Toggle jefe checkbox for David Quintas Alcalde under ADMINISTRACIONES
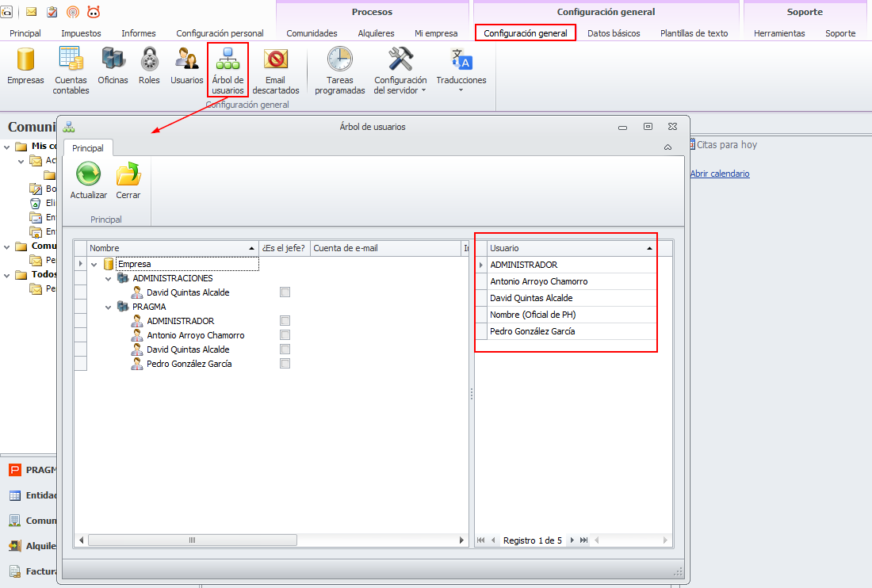The width and height of the screenshot is (872, 588). click(285, 292)
